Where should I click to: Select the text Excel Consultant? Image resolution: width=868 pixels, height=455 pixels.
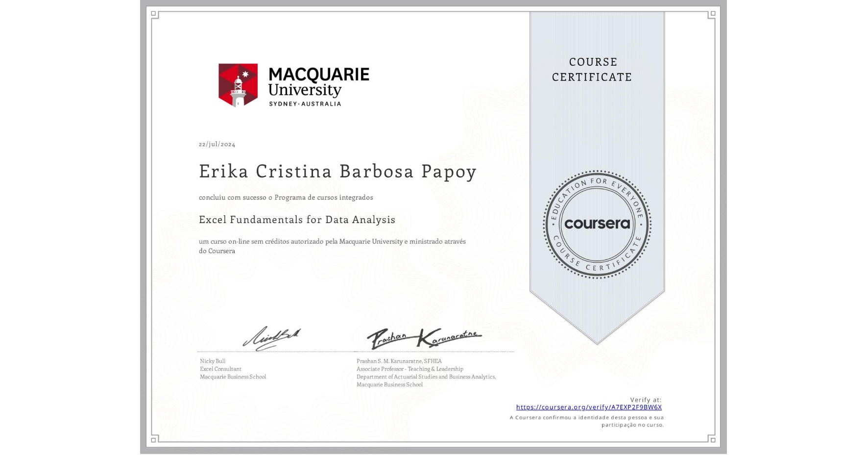(220, 369)
